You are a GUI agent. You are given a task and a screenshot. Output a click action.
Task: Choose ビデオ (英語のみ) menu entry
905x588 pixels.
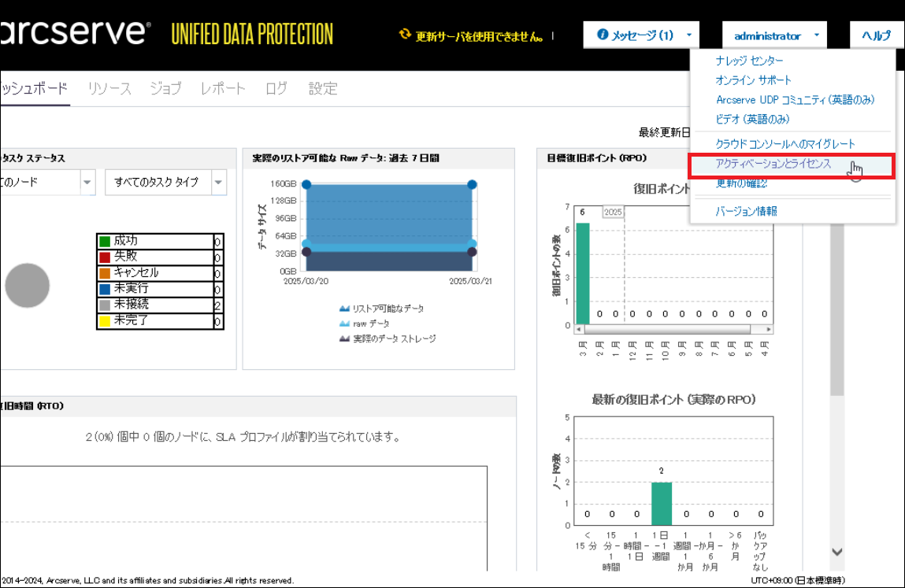click(x=752, y=120)
